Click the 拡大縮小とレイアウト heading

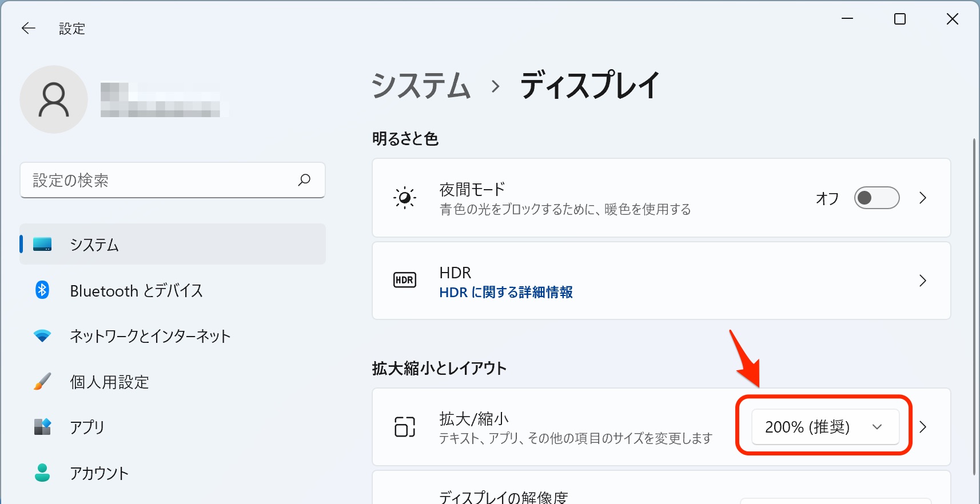coord(439,369)
